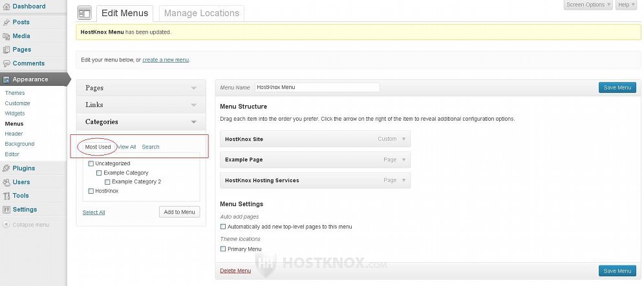Switch to the Edit Menus tab
This screenshot has width=644, height=286.
tap(125, 13)
